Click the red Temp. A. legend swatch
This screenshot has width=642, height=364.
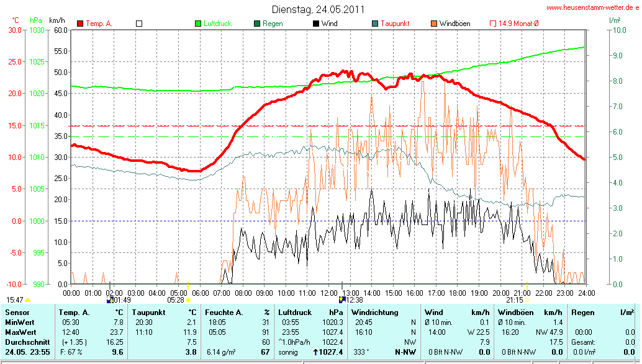tap(80, 24)
